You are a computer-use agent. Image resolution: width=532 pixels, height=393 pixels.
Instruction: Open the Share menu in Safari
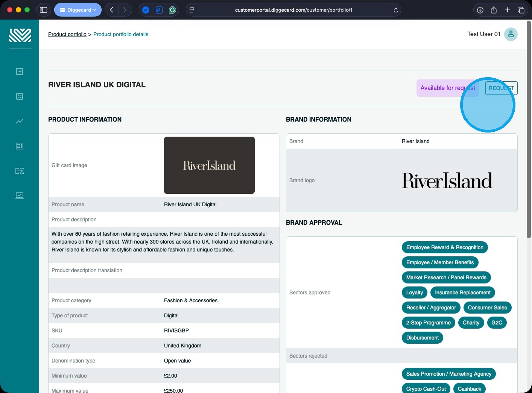tap(494, 10)
